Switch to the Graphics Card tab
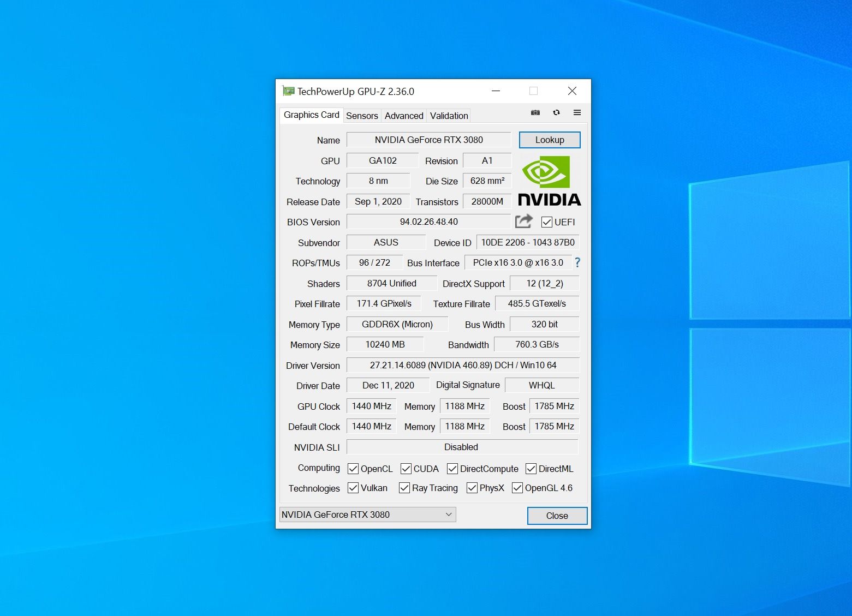The width and height of the screenshot is (852, 616). pyautogui.click(x=311, y=115)
